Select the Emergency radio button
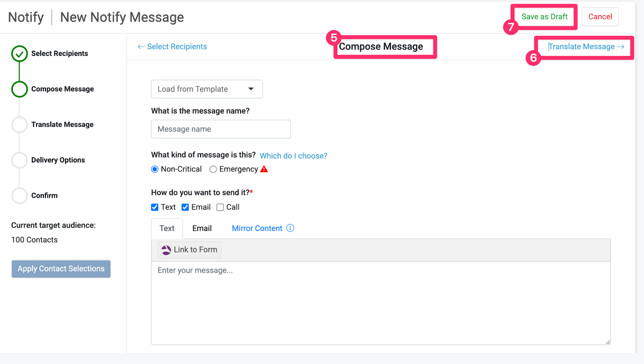Viewport: 644px width, 364px height. (213, 169)
